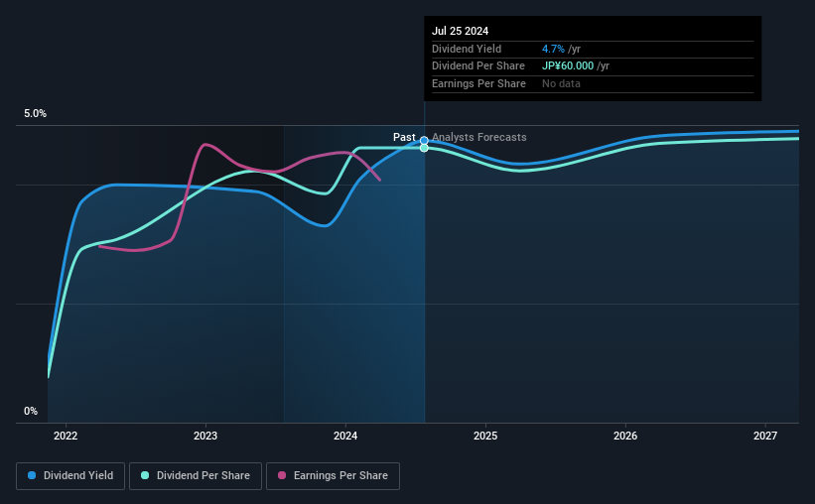
Task: Click the Analysts Forecasts label
Action: 479,137
